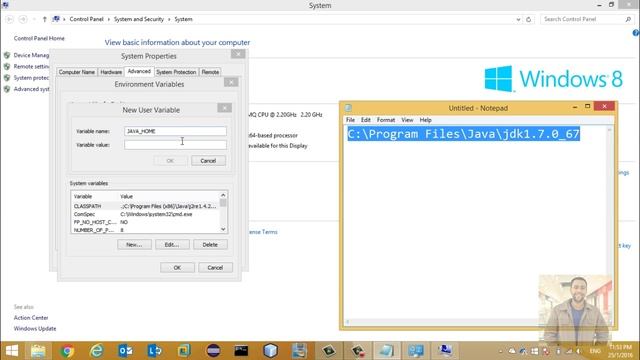The height and width of the screenshot is (360, 640).
Task: Close the Environment Variables dialog
Action: click(231, 82)
